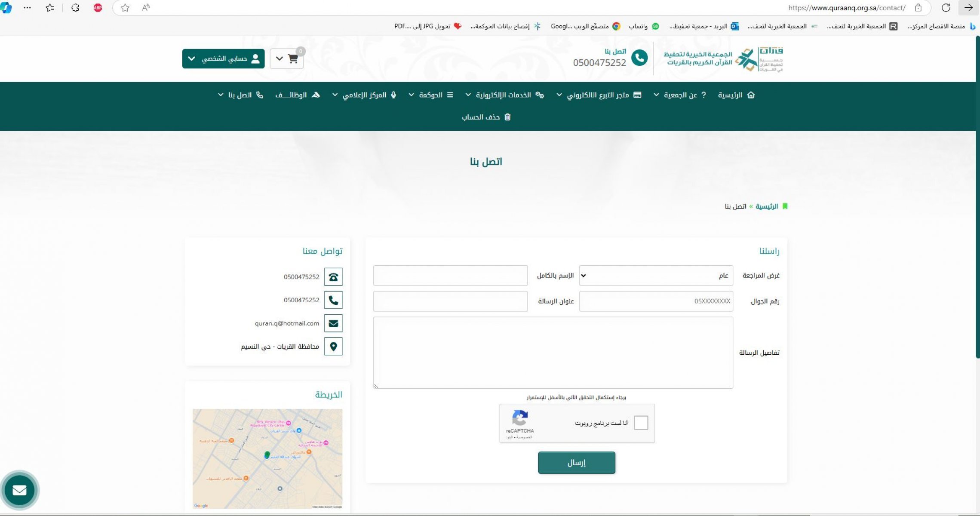Expand the cart dropdown chevron
The image size is (980, 516).
(280, 59)
